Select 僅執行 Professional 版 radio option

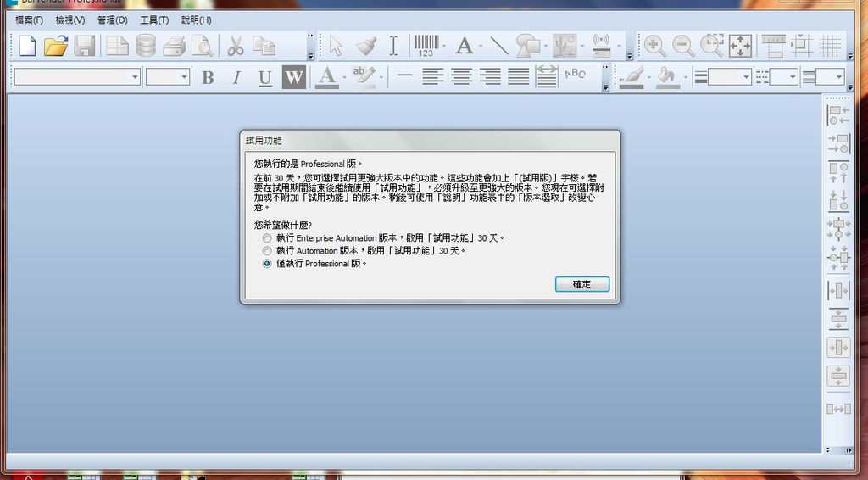(267, 264)
